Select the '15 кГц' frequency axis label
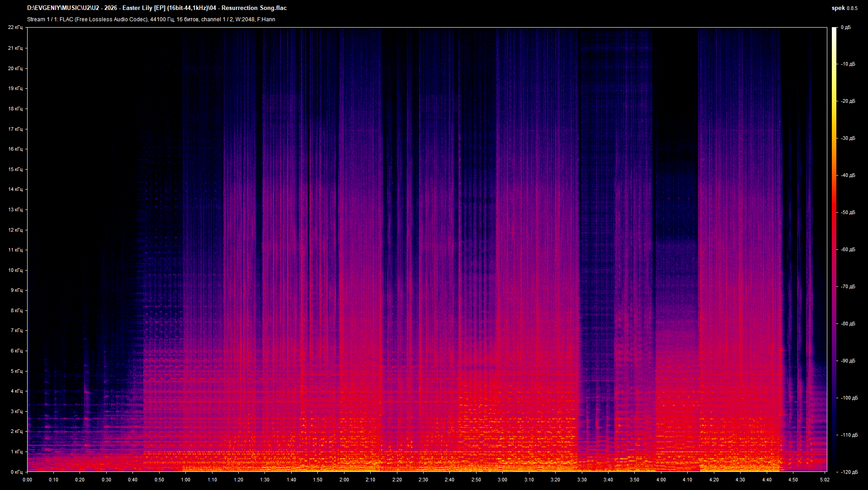 15,169
